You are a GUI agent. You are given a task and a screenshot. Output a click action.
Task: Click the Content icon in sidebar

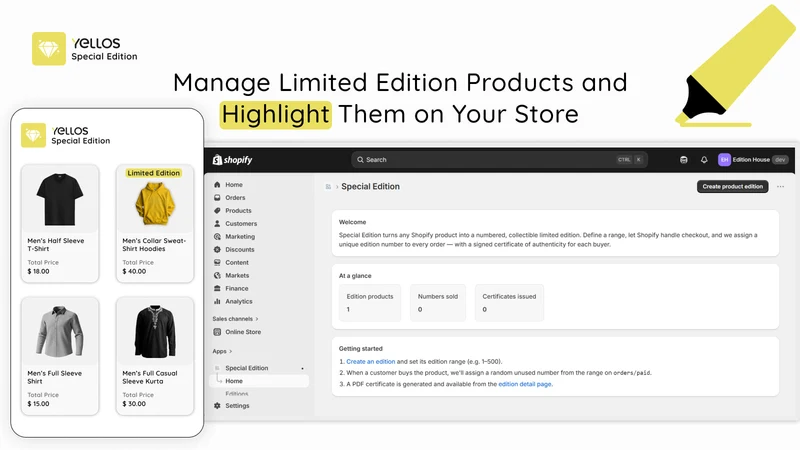click(x=217, y=262)
